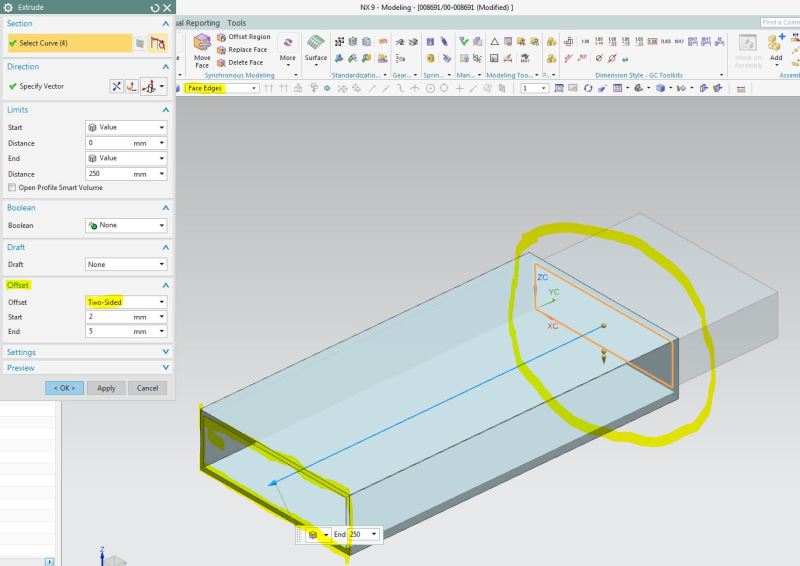800x566 pixels.
Task: Click the triangle icon in Modeling Tools
Action: point(494,42)
